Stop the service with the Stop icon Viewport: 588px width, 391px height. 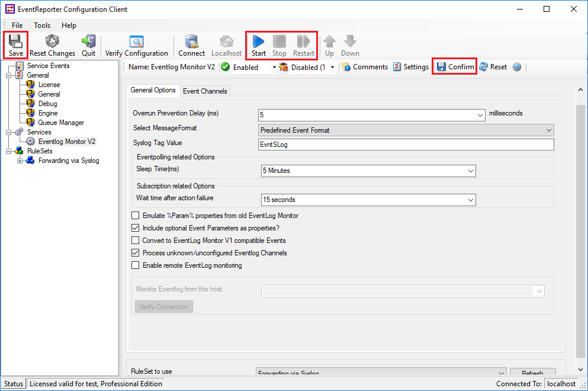pyautogui.click(x=279, y=46)
